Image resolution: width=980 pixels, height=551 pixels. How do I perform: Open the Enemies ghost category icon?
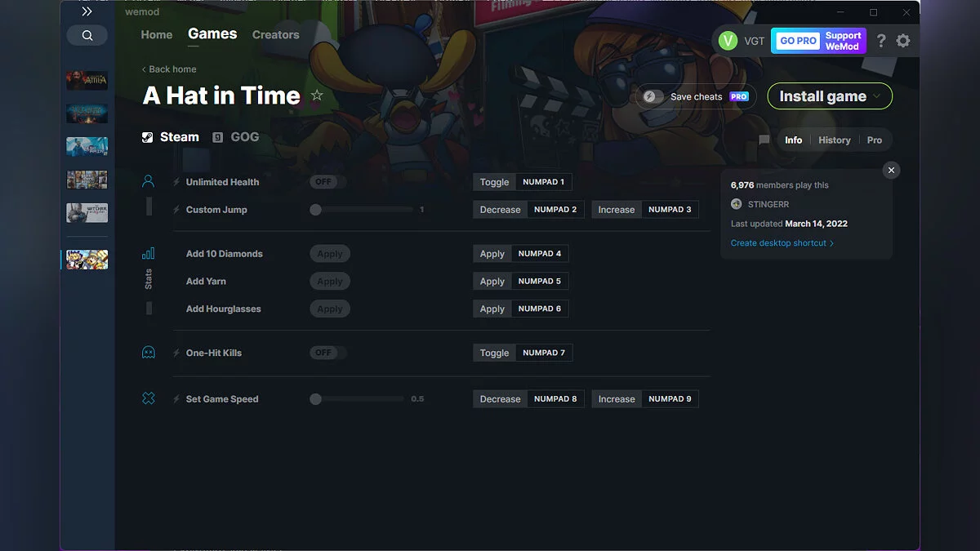148,353
